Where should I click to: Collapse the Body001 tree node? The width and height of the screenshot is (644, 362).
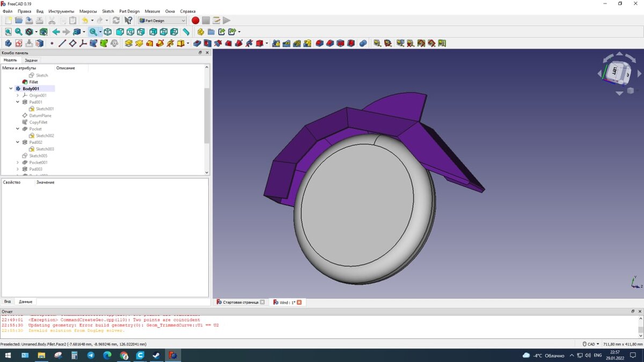coord(11,88)
